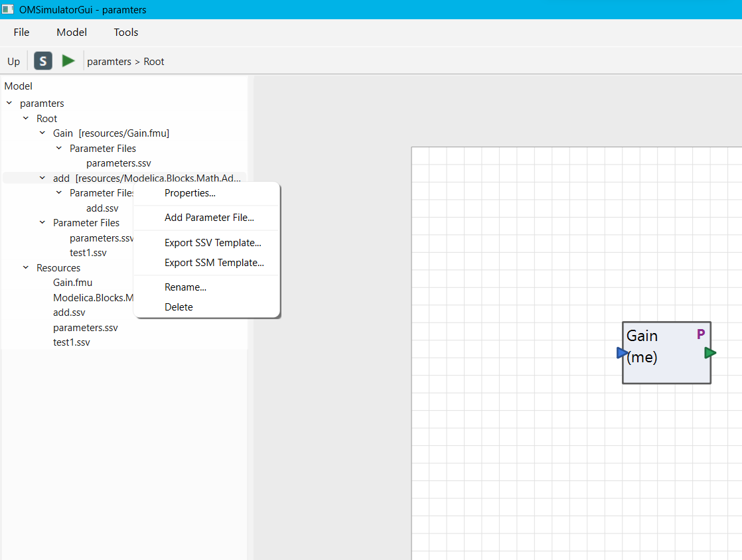Select parameters.ssv under Root Parameter Files
This screenshot has height=560, width=742.
(102, 238)
